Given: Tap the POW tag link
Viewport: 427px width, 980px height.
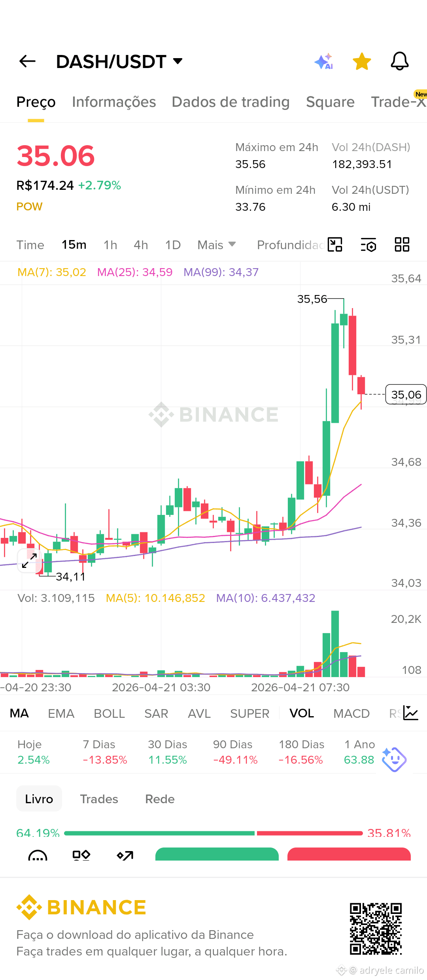Looking at the screenshot, I should coord(29,206).
